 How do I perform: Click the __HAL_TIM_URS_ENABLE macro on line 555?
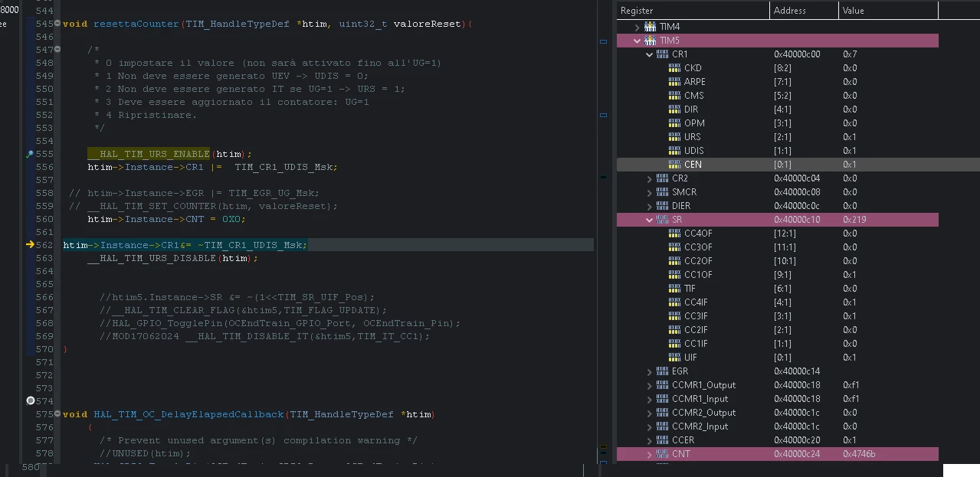(149, 154)
